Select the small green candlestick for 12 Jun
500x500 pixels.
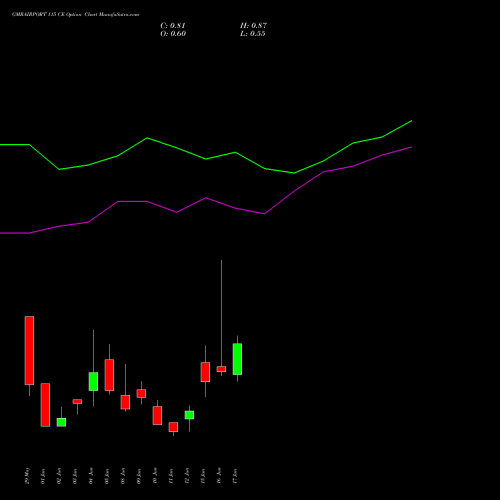pos(189,415)
